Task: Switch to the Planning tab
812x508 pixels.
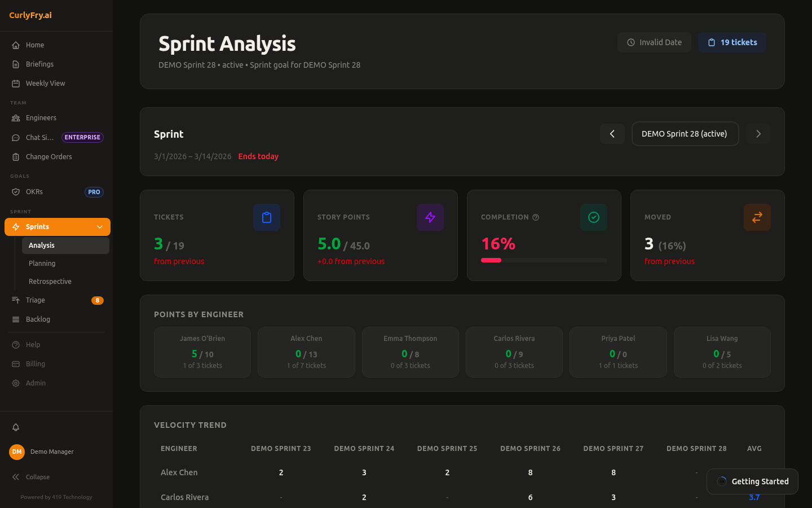Action: tap(42, 263)
